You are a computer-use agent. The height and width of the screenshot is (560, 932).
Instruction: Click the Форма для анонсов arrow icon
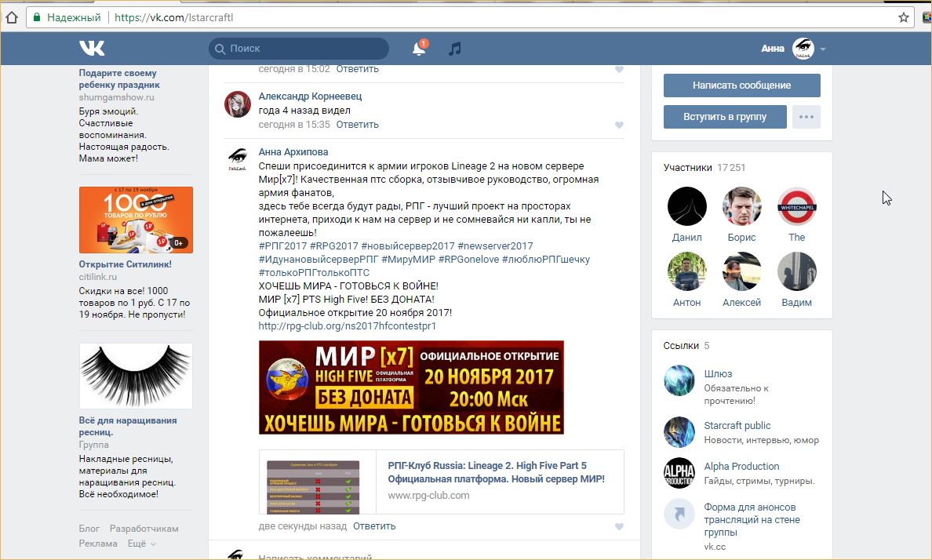pos(679,514)
